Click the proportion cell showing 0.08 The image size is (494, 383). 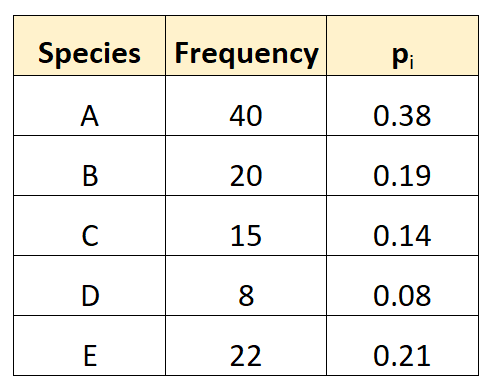(x=403, y=286)
